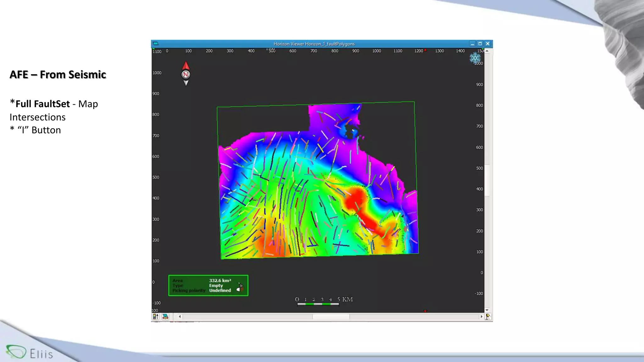Click the fault polygons display icon
This screenshot has height=362, width=644.
[x=165, y=317]
